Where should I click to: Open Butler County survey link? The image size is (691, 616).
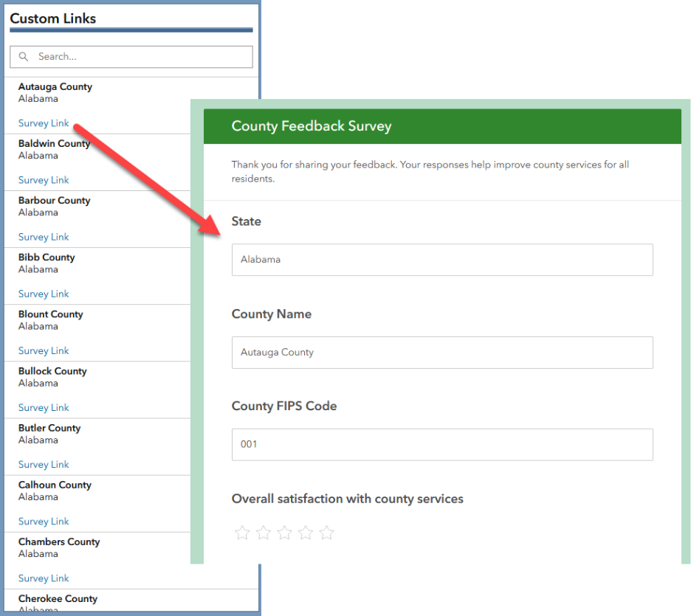click(44, 464)
